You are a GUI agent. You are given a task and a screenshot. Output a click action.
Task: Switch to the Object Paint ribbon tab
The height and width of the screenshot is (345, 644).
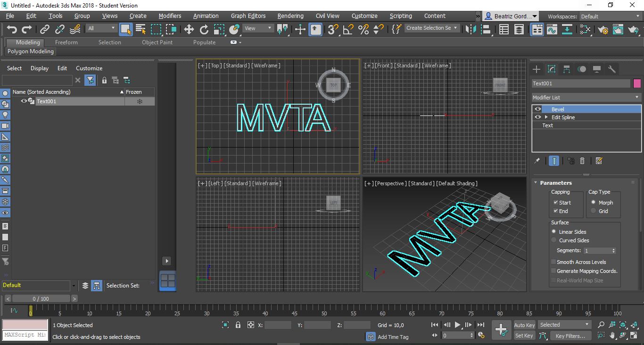(x=157, y=42)
